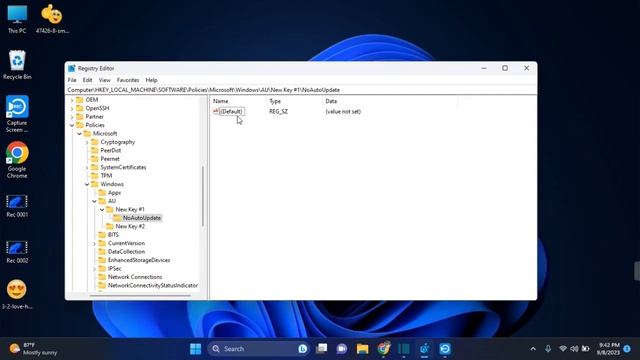The image size is (640, 360).
Task: Click the Name column header
Action: pos(238,101)
